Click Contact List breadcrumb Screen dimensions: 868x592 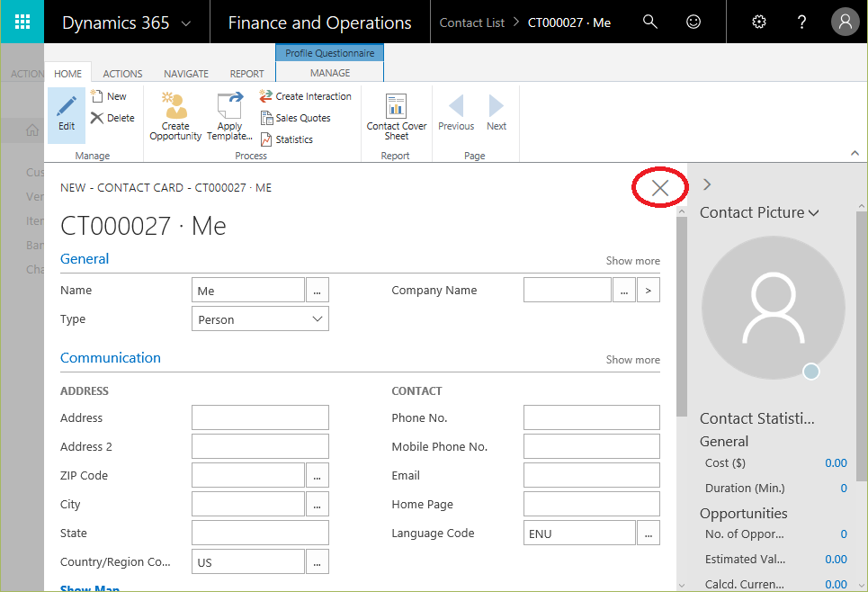(x=471, y=22)
